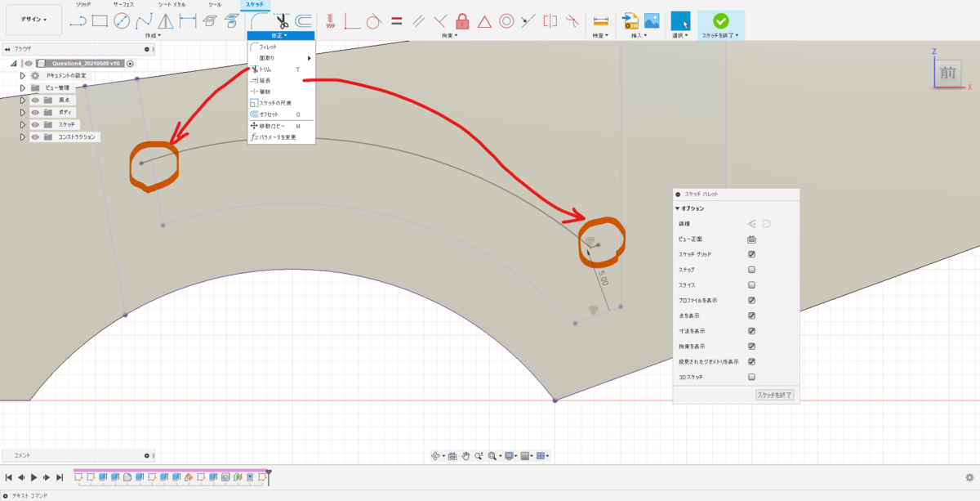The image size is (980, 501).
Task: Collapse the オプション section in palette
Action: 677,208
